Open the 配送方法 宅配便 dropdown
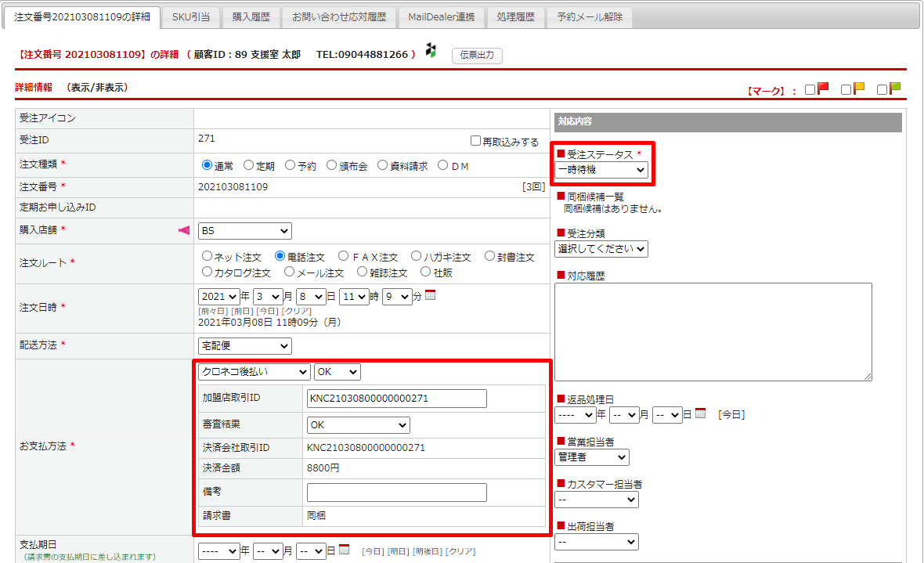 click(x=244, y=345)
